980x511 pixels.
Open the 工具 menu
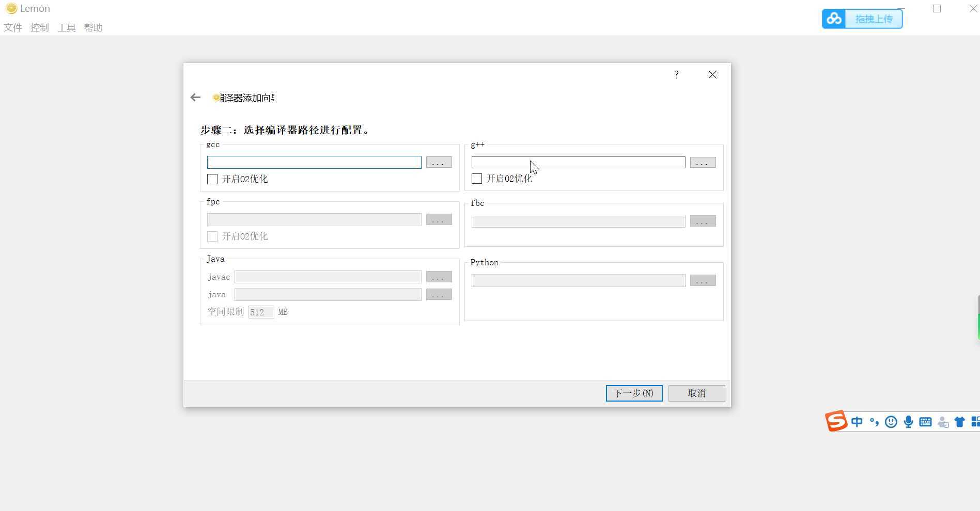point(67,28)
